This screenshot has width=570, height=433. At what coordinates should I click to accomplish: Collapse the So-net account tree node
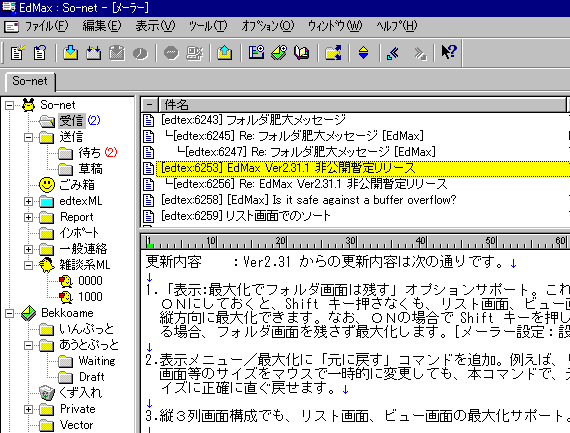click(9, 105)
